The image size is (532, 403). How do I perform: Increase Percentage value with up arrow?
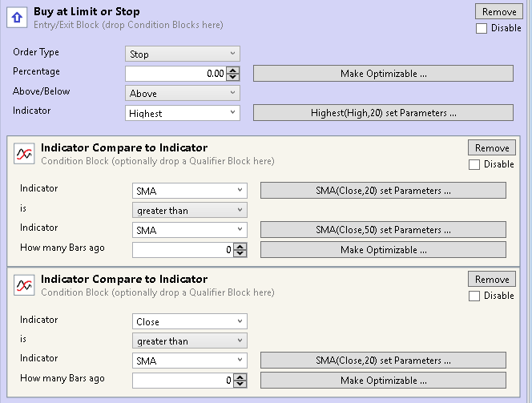[x=232, y=71]
